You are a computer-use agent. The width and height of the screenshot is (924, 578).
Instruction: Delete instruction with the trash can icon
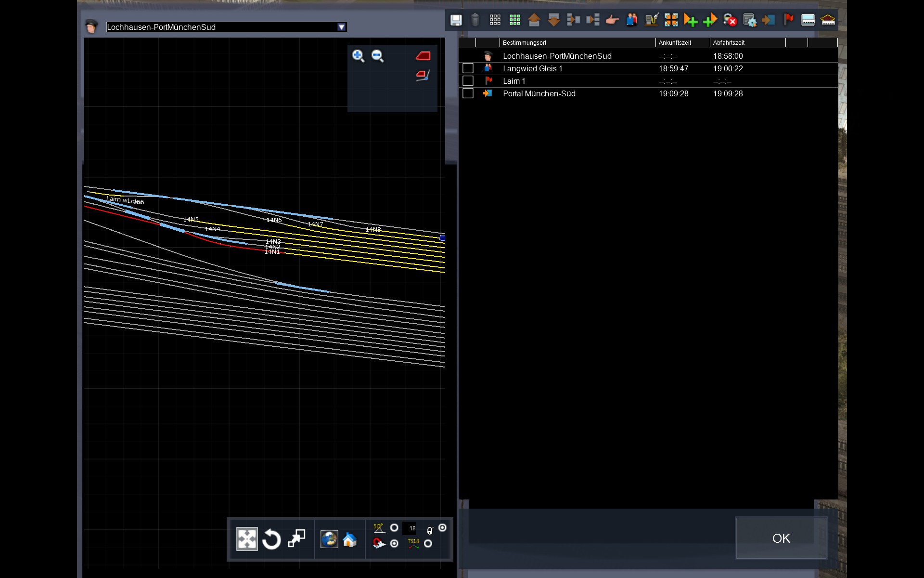pyautogui.click(x=475, y=20)
